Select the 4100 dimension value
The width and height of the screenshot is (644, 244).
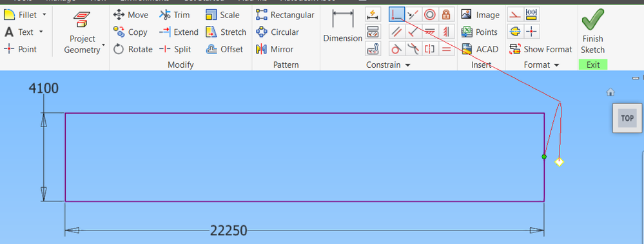coord(43,88)
